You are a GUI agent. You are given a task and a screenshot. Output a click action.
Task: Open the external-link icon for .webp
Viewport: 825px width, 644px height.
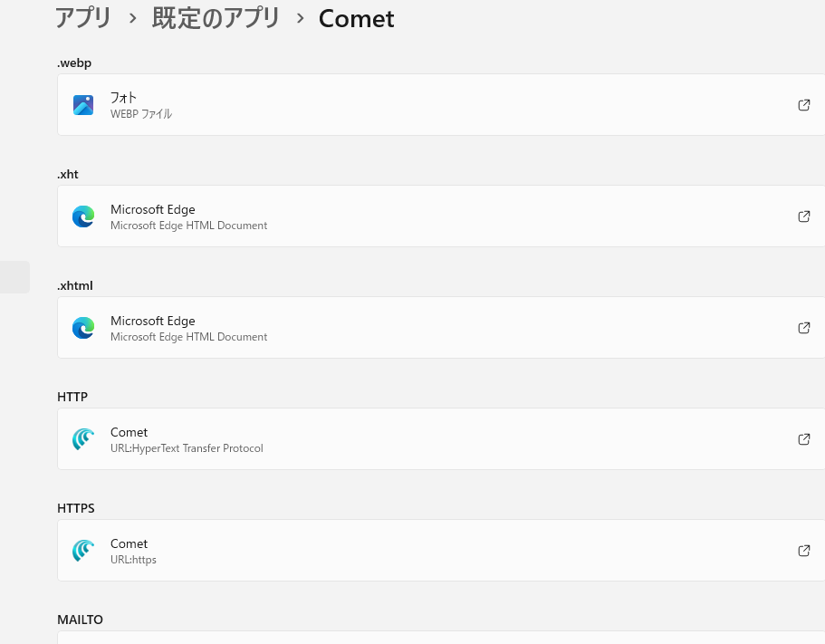tap(803, 105)
